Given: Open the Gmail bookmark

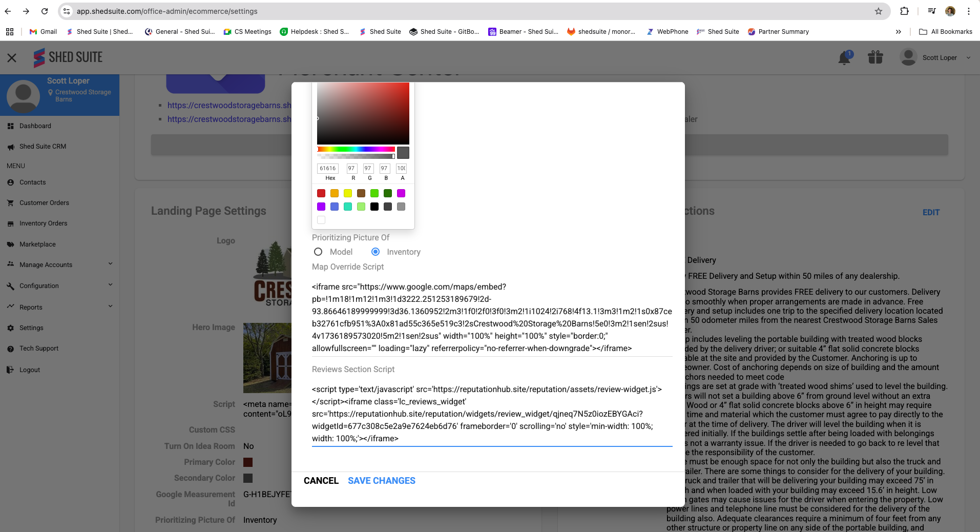Looking at the screenshot, I should pos(44,32).
